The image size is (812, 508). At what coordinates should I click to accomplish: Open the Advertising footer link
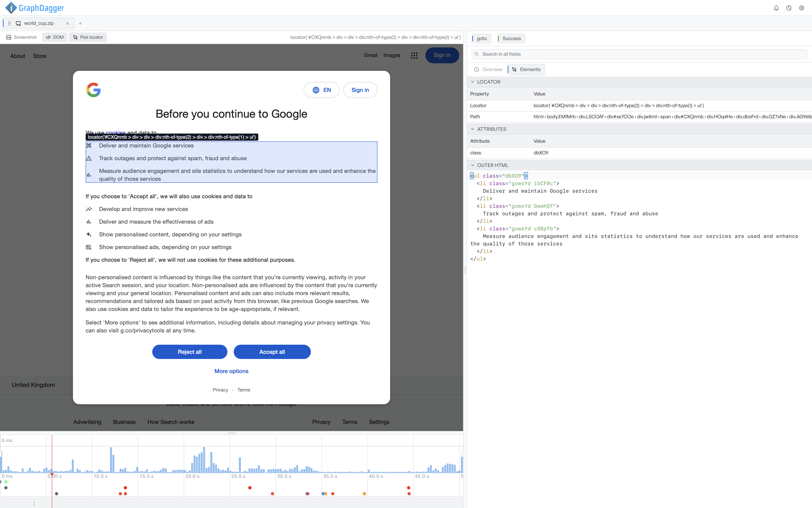click(87, 422)
